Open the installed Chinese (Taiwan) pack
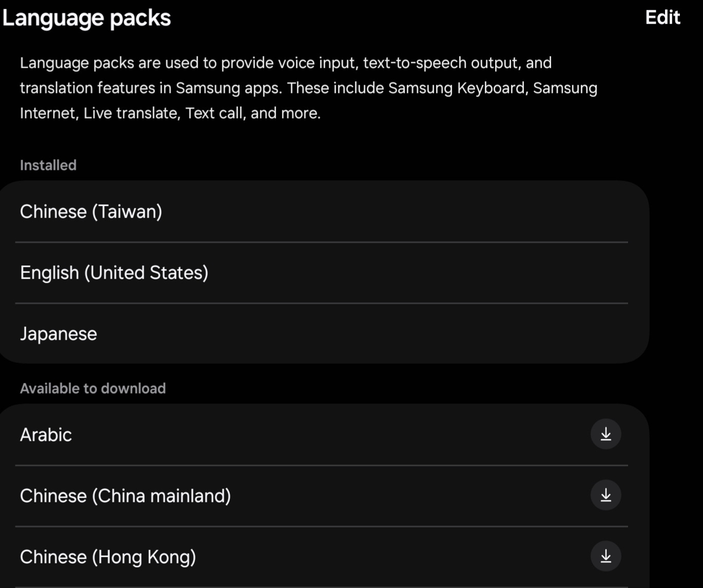 (91, 211)
